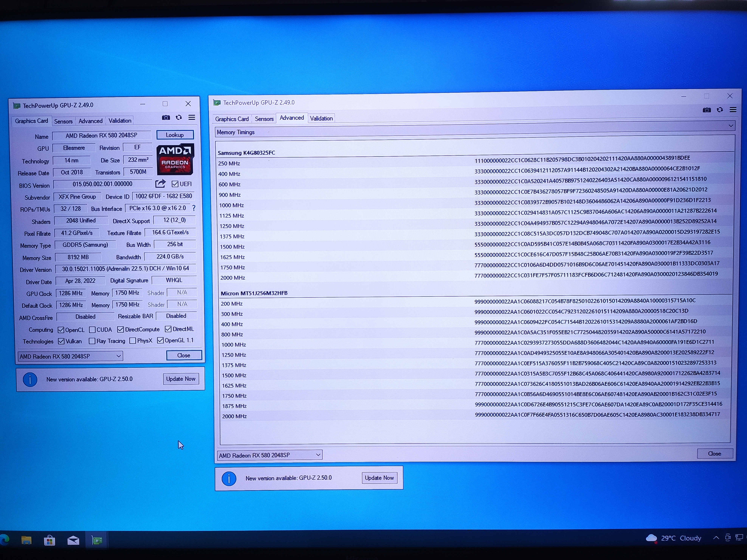Open File Explorer from the taskbar
The width and height of the screenshot is (747, 560).
tap(27, 540)
